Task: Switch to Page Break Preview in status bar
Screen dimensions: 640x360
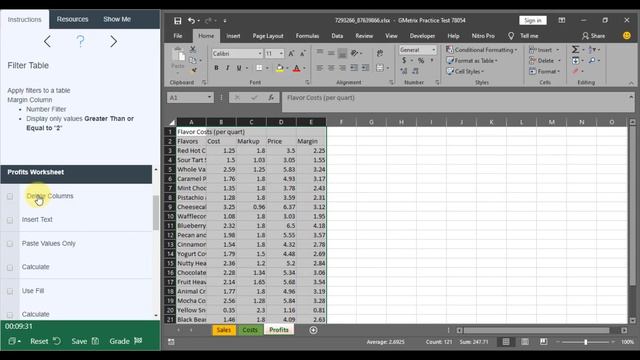Action: [543, 342]
